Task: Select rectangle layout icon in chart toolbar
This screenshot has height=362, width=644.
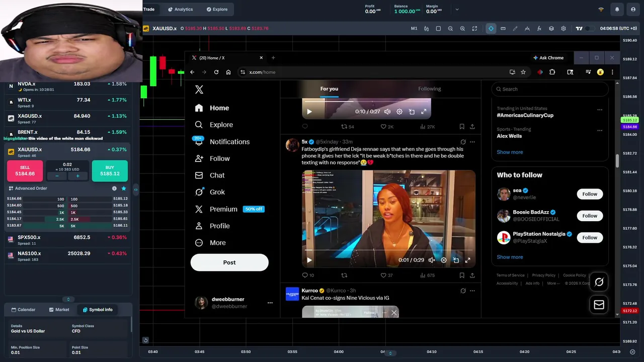Action: [438, 29]
